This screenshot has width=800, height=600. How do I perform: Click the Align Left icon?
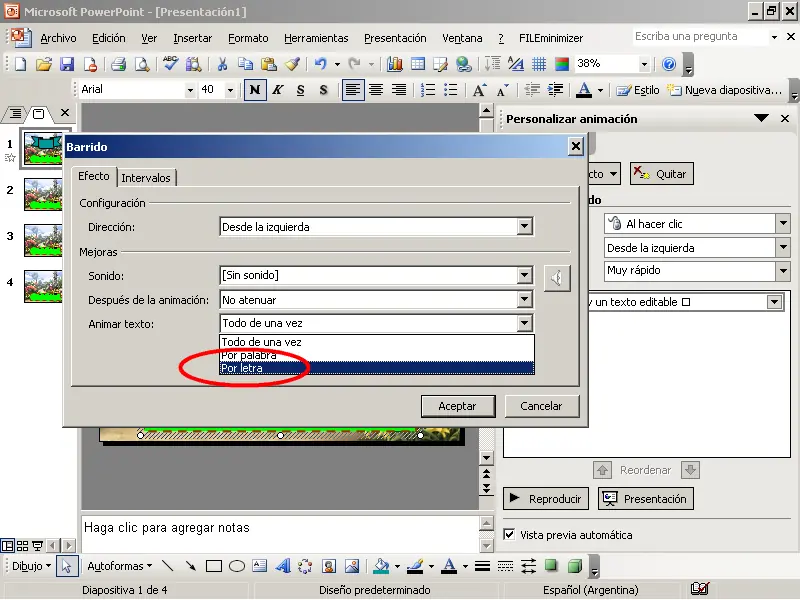353,90
